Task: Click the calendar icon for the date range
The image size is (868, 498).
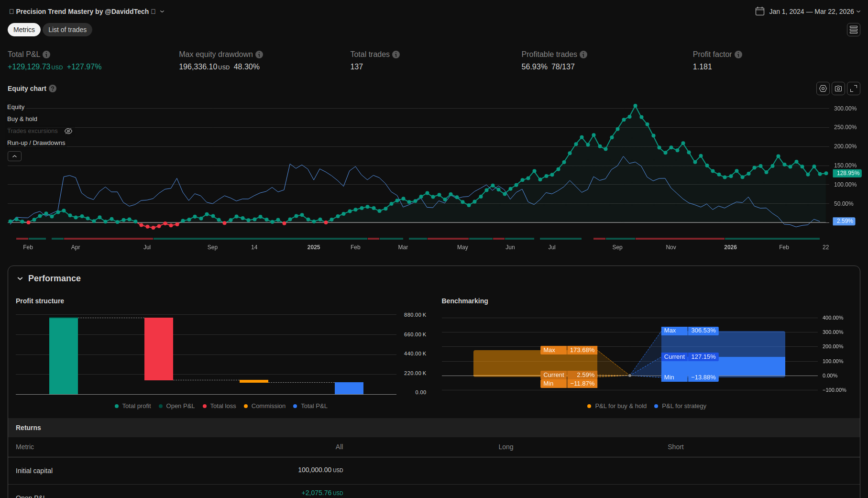Action: 759,11
